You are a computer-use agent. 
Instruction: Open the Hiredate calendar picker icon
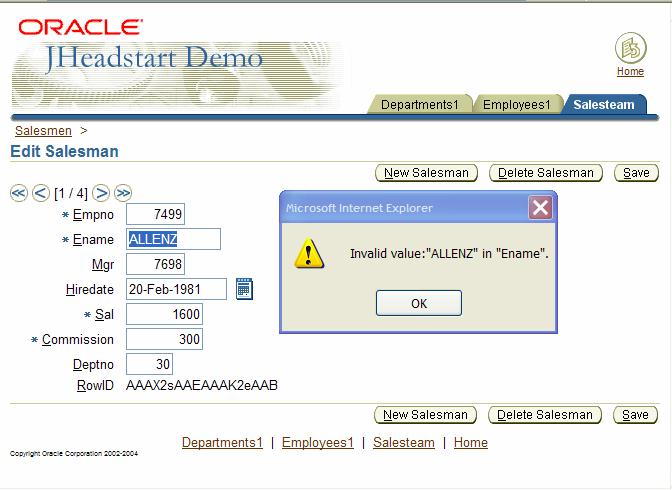244,289
